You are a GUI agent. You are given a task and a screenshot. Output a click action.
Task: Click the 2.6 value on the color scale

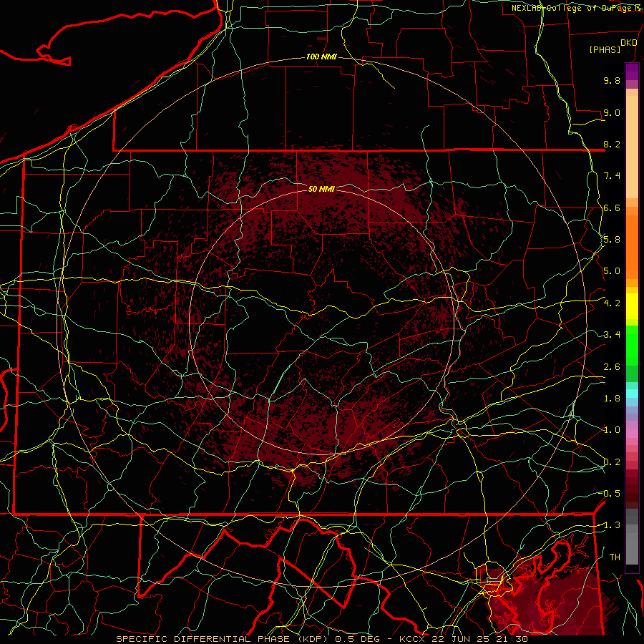612,367
